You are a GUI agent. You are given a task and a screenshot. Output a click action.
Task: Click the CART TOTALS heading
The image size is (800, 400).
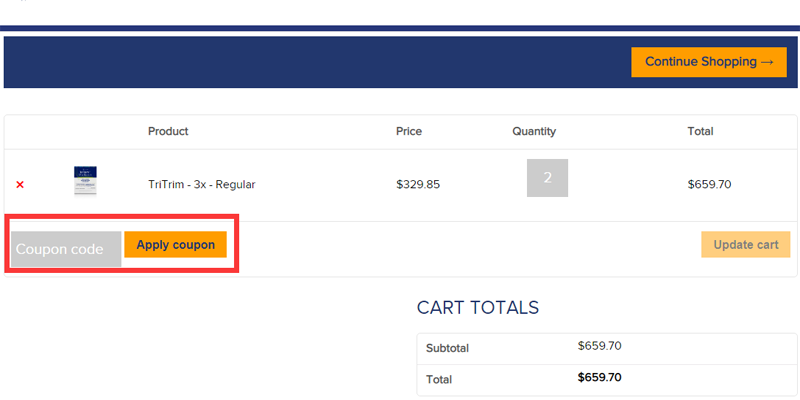(478, 308)
